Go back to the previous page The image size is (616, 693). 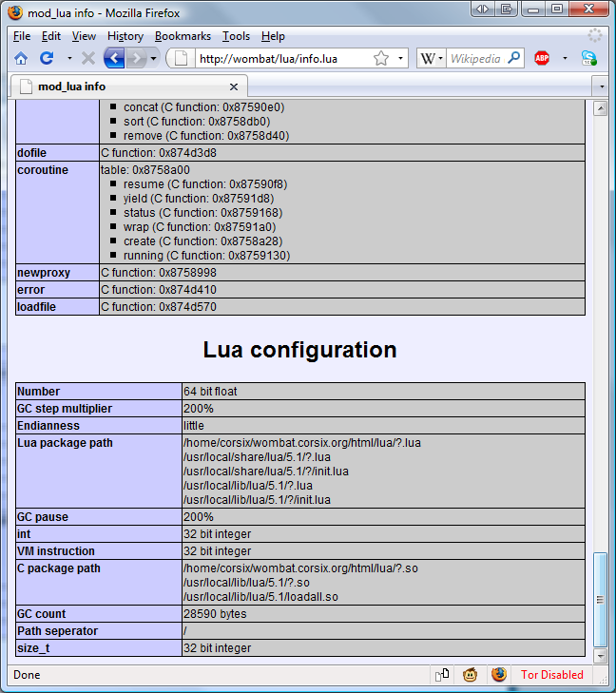pos(113,58)
